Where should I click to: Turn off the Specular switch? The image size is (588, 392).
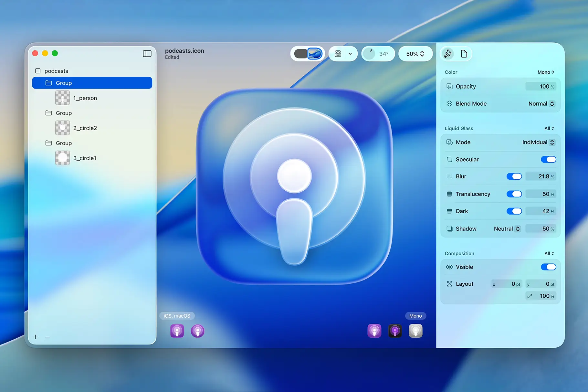pyautogui.click(x=549, y=159)
